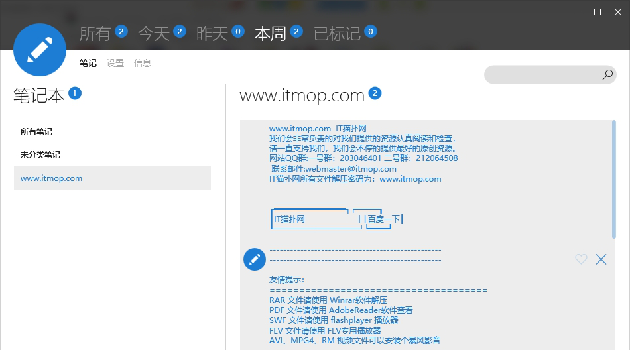Switch to the 所有 filter tab
This screenshot has height=364, width=630.
coord(95,33)
